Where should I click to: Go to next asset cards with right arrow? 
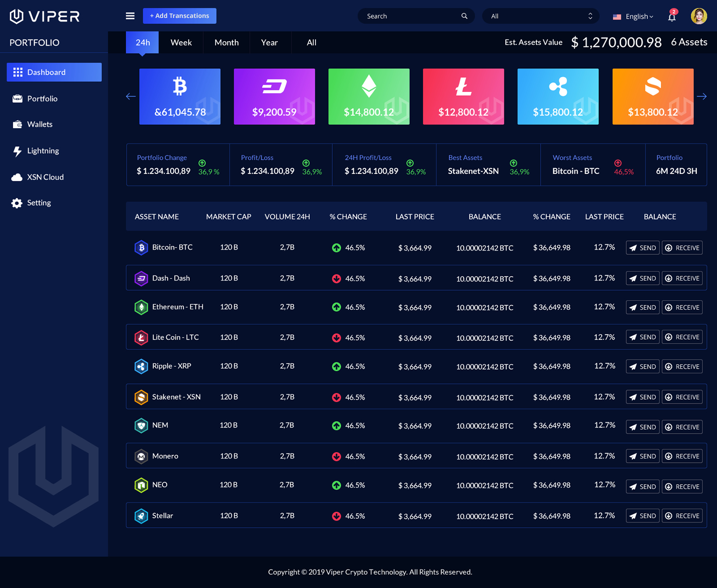pos(702,96)
